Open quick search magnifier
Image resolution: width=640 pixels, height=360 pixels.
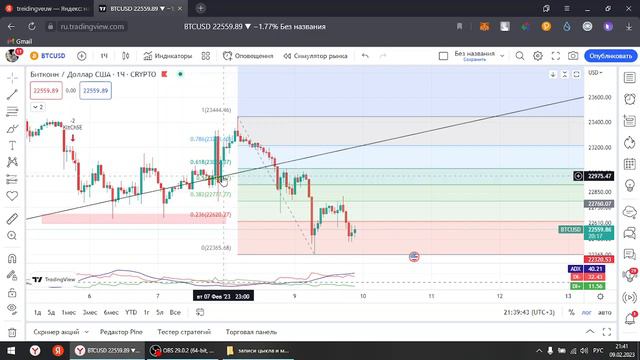[x=520, y=56]
